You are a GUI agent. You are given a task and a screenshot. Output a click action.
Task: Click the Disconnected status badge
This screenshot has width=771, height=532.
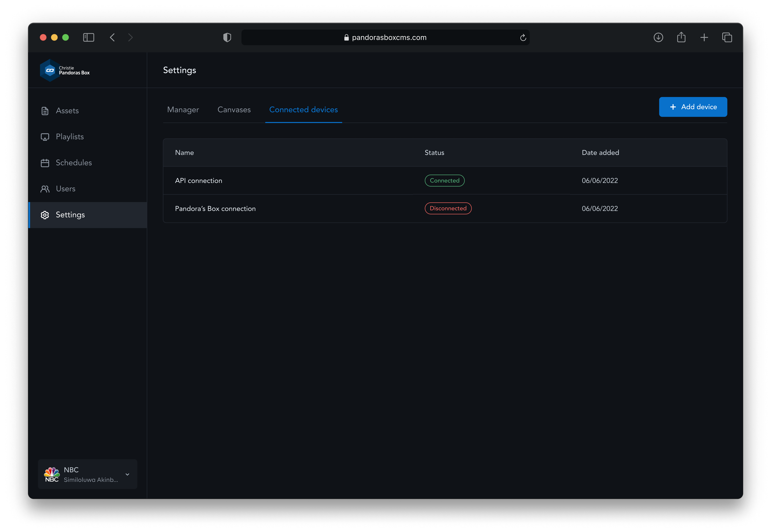coord(448,208)
